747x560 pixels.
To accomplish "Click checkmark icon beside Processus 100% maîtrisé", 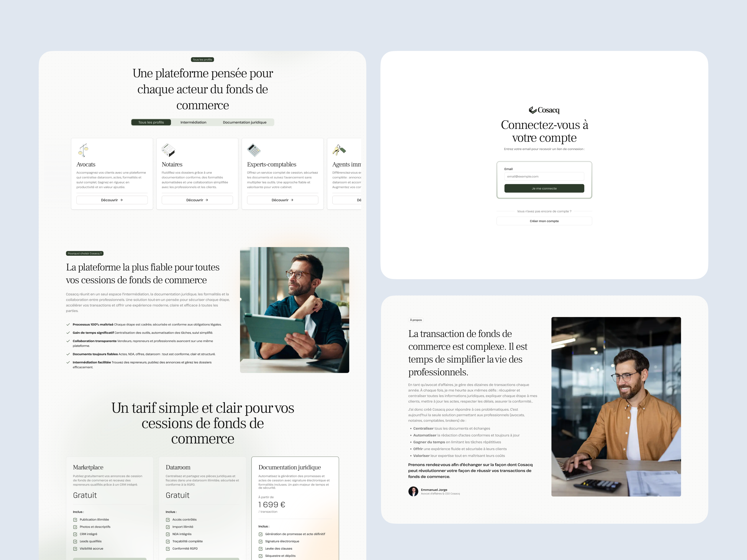I will (68, 324).
